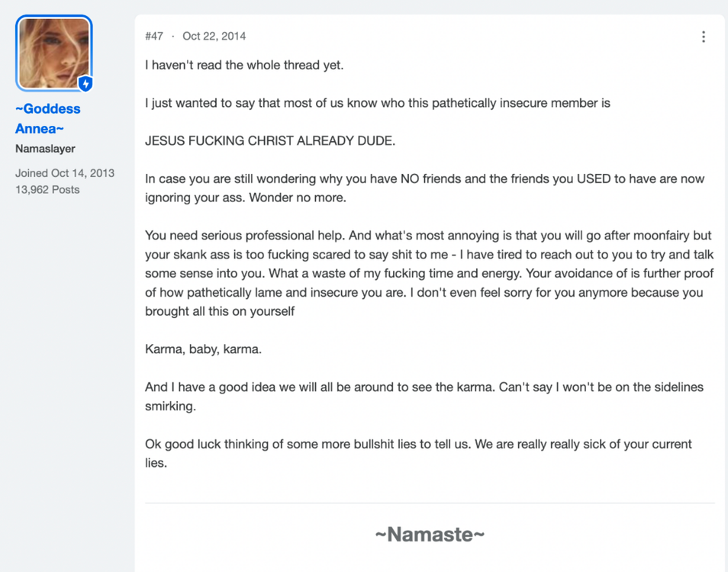View the Goddess Annea avatar photo

[x=54, y=53]
